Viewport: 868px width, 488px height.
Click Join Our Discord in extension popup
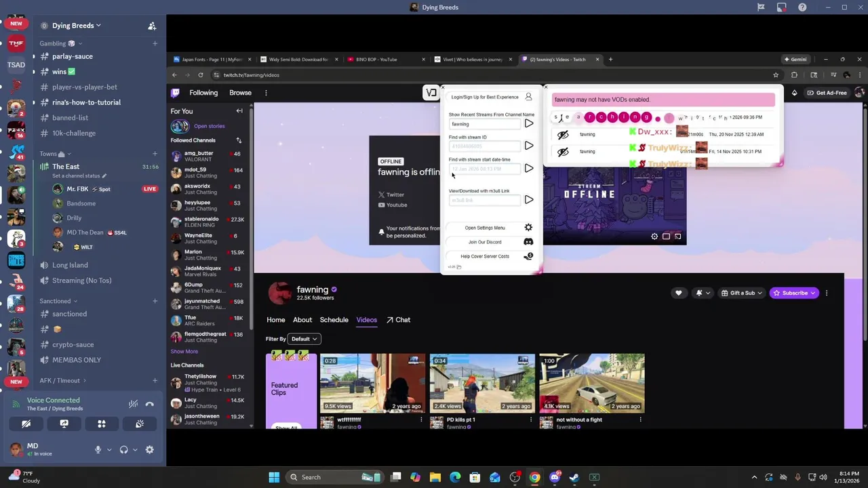(490, 242)
